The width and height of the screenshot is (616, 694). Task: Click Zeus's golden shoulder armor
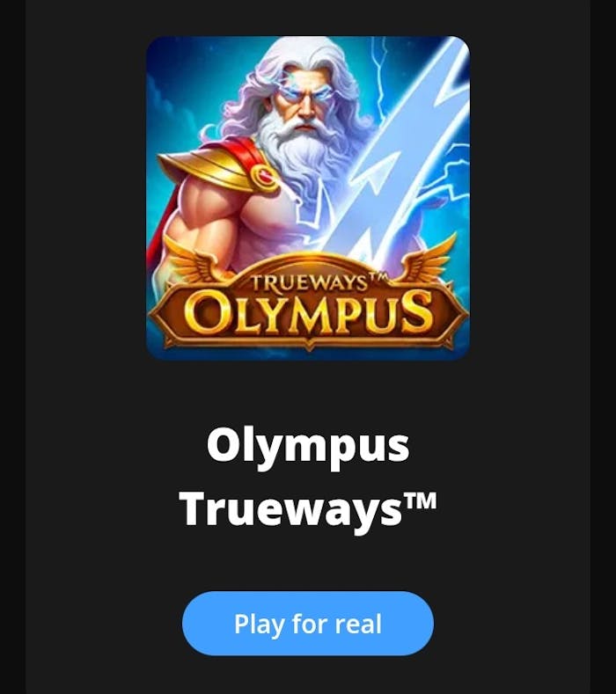coord(217,168)
